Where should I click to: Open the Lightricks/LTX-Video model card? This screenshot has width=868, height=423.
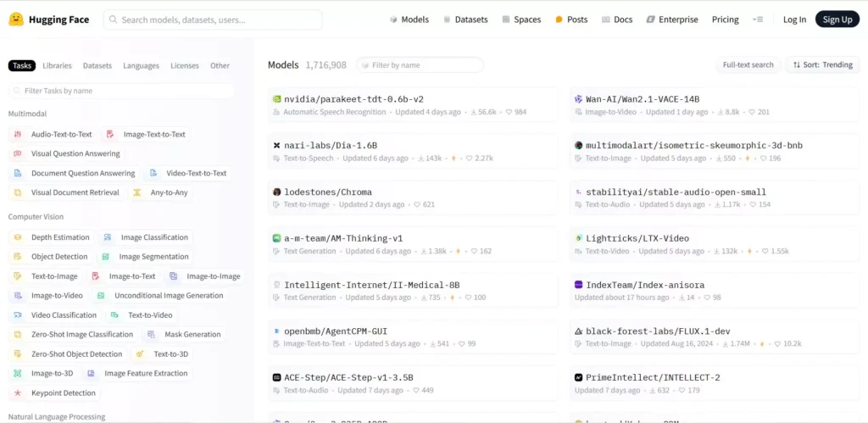pyautogui.click(x=715, y=244)
